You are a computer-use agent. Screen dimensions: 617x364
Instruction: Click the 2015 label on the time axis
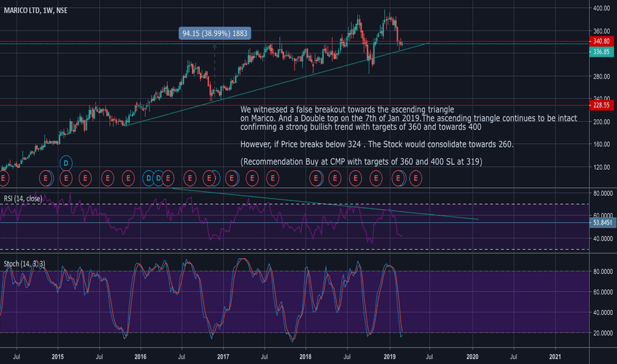click(x=58, y=357)
